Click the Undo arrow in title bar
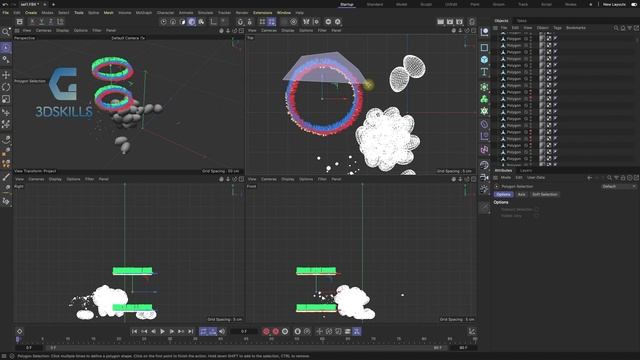 [5, 4]
